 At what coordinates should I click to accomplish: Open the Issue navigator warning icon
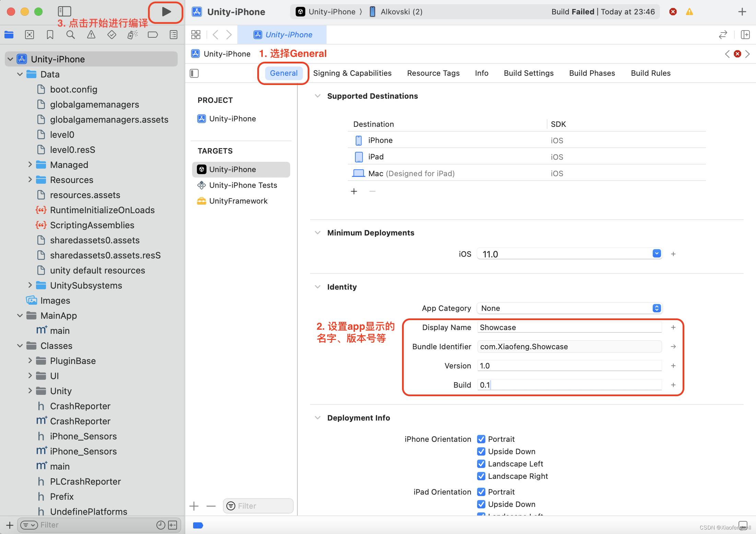tap(91, 35)
